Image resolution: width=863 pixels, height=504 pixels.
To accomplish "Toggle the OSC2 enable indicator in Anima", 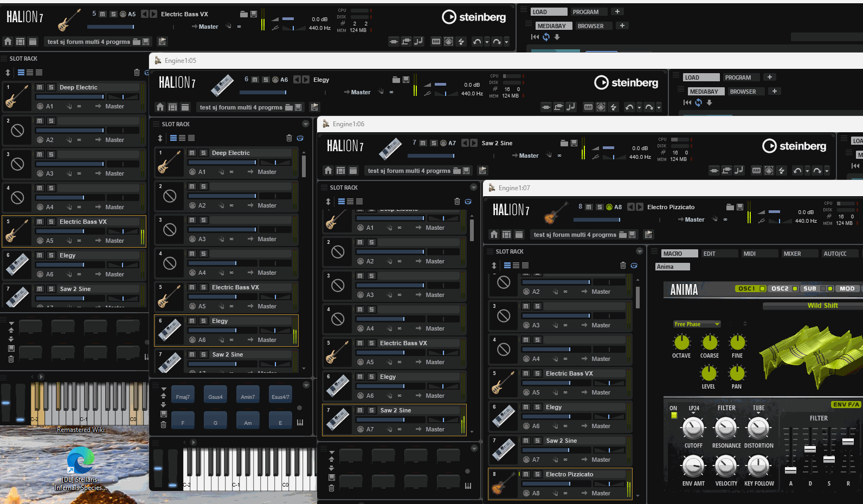I will [x=795, y=289].
